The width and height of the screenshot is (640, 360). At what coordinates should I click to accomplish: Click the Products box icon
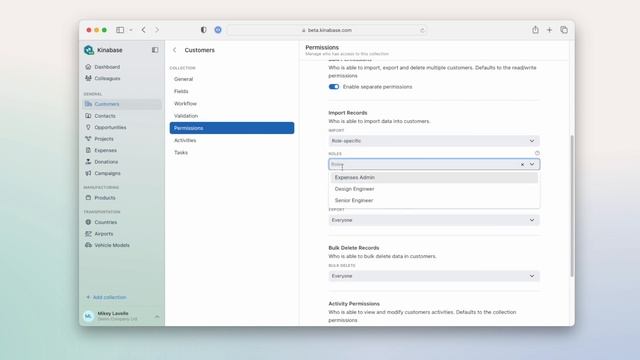tap(88, 198)
